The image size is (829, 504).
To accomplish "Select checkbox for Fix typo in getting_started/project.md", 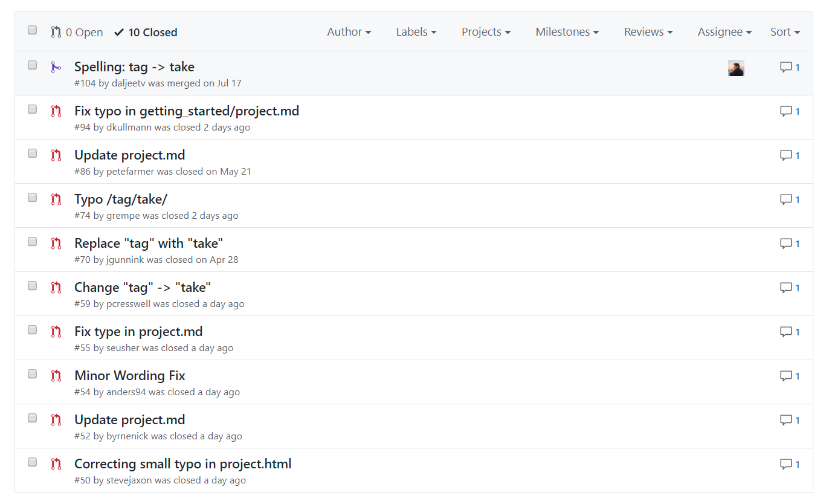I will click(33, 109).
